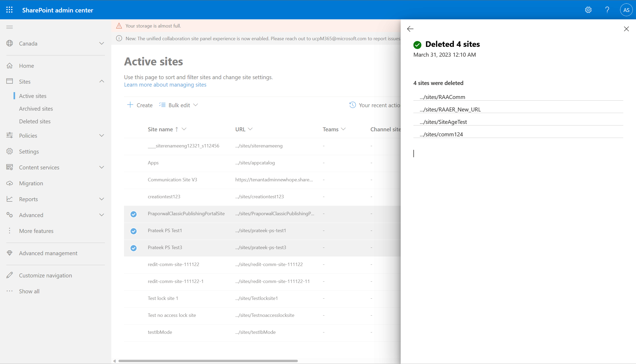Expand the Site name sort dropdown
This screenshot has height=364, width=636.
pos(185,129)
